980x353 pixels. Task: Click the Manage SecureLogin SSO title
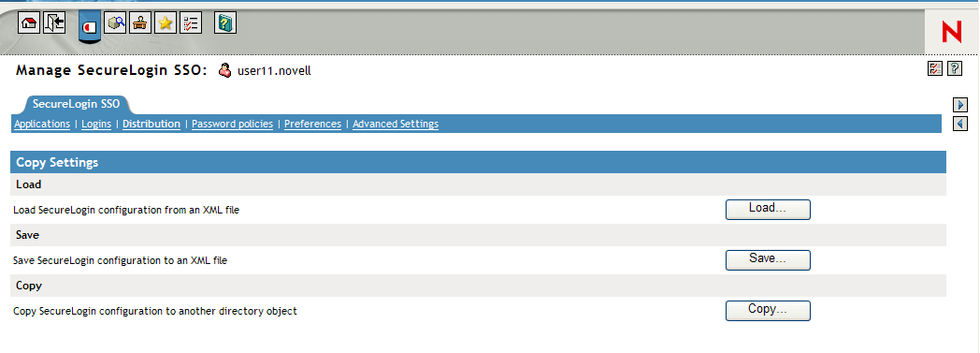111,70
